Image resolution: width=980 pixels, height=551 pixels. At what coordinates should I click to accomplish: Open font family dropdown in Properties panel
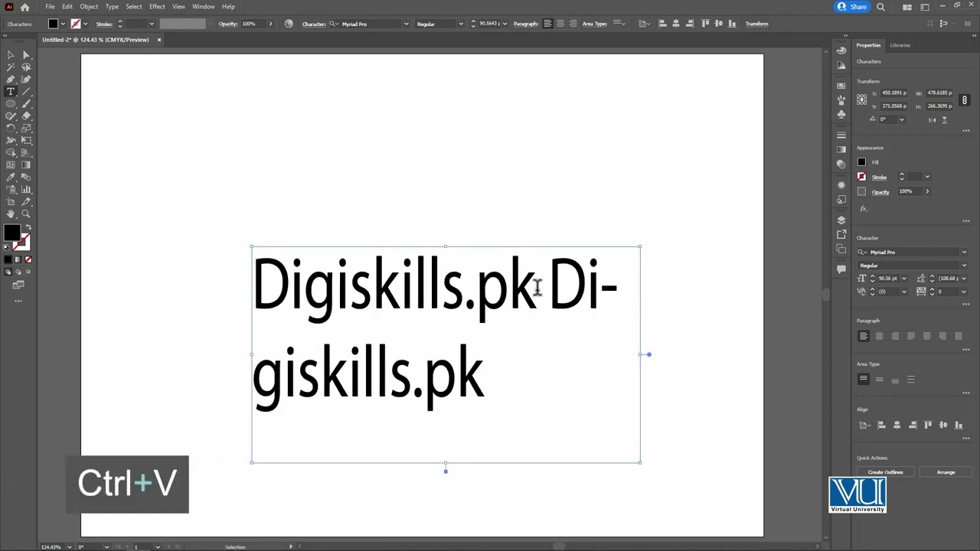point(964,252)
